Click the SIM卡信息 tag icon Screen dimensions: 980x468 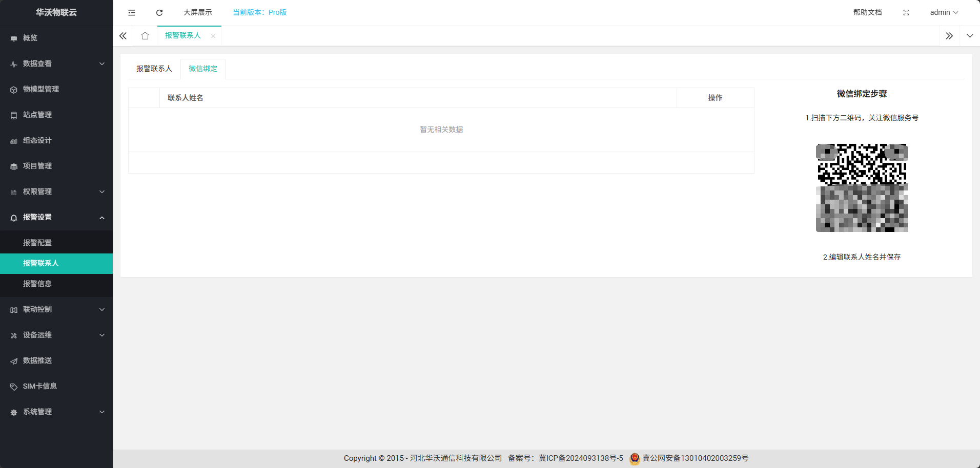coord(14,387)
